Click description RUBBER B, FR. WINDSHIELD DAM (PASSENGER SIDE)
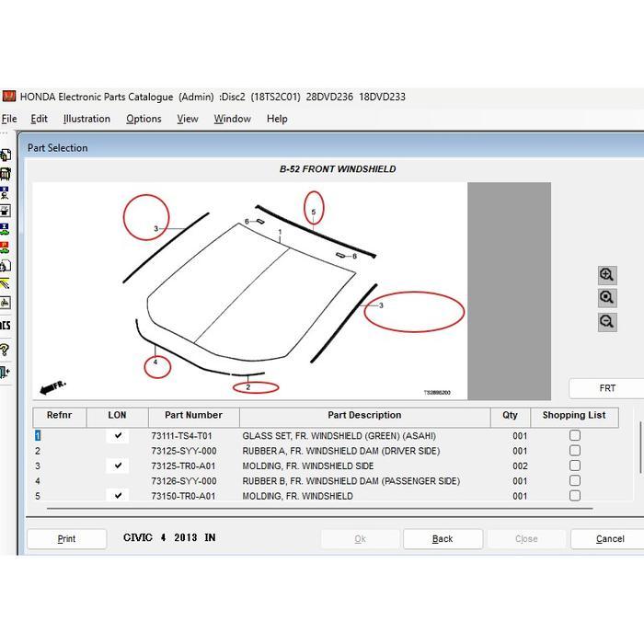644x644 pixels. 351,481
